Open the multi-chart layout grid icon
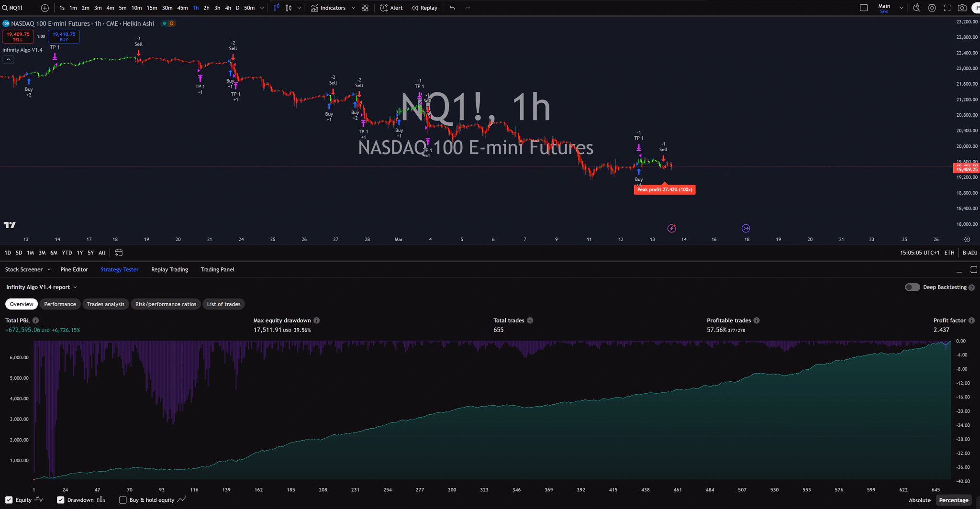Image resolution: width=980 pixels, height=509 pixels. pyautogui.click(x=364, y=8)
